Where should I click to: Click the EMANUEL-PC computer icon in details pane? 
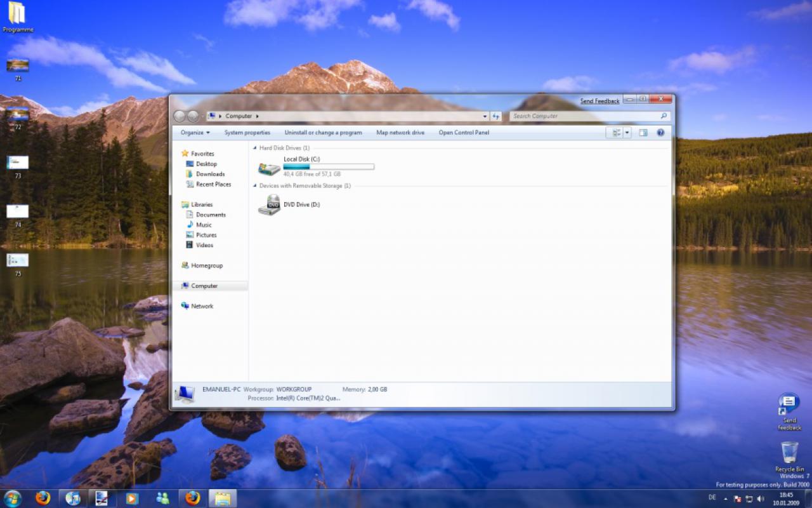click(x=185, y=394)
